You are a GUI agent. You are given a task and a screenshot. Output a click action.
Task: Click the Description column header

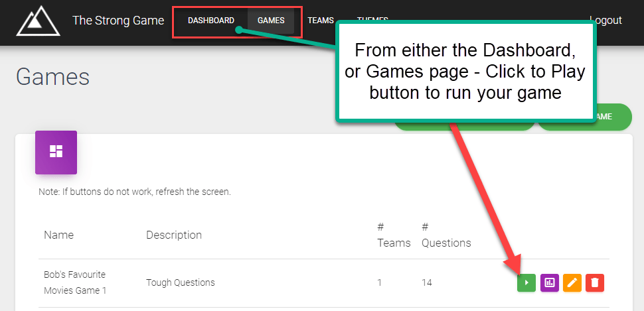(x=174, y=235)
